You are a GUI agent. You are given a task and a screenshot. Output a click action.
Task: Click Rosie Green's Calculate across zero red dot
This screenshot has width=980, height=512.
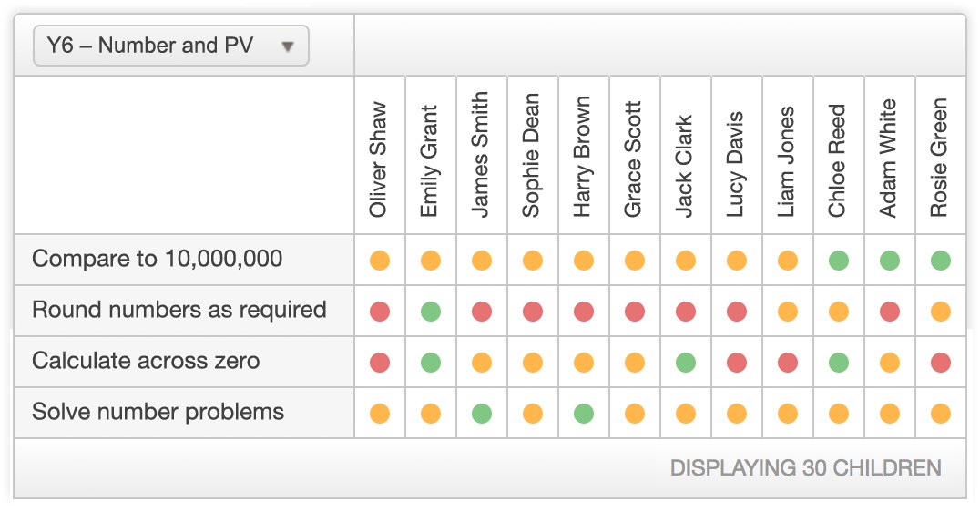941,362
